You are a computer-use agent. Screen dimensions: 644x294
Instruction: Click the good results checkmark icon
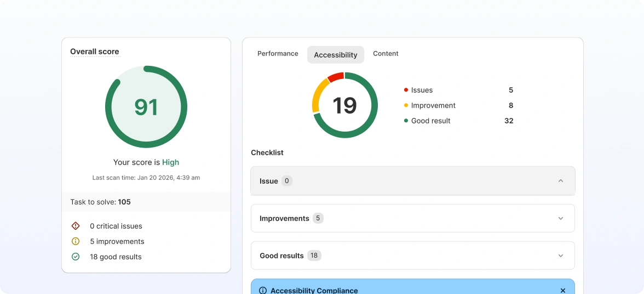pyautogui.click(x=76, y=257)
